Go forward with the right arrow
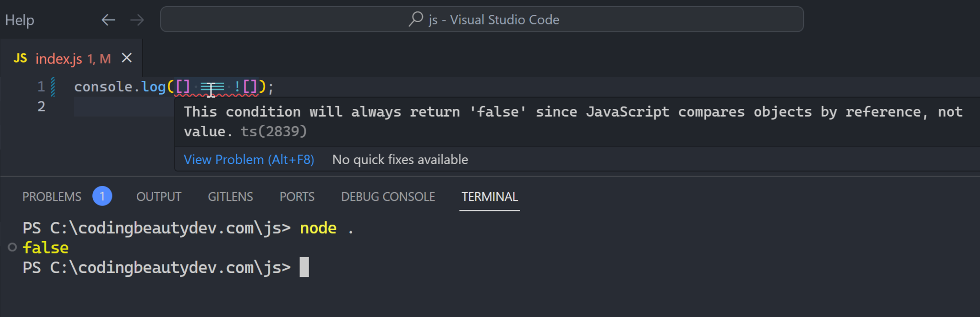The width and height of the screenshot is (980, 317). [137, 20]
